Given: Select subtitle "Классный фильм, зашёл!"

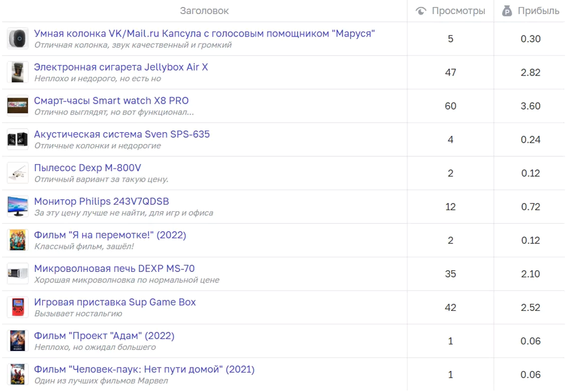Looking at the screenshot, I should tap(84, 246).
